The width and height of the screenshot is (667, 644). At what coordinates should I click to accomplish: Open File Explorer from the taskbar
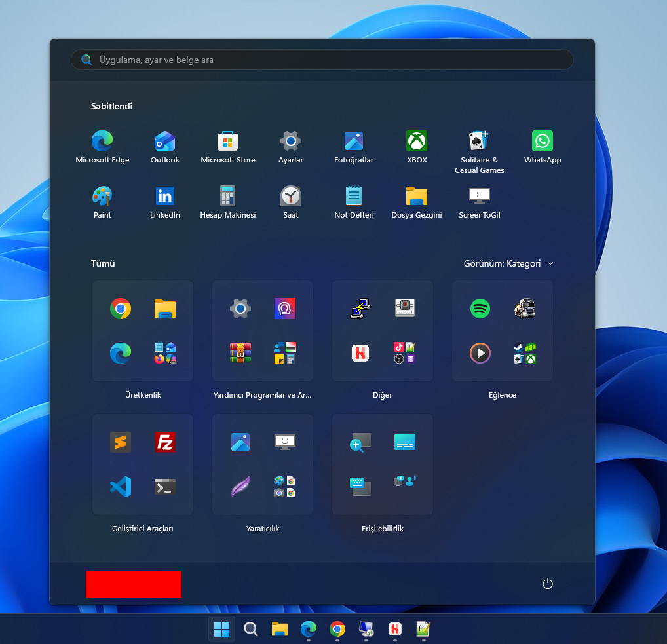pyautogui.click(x=280, y=629)
